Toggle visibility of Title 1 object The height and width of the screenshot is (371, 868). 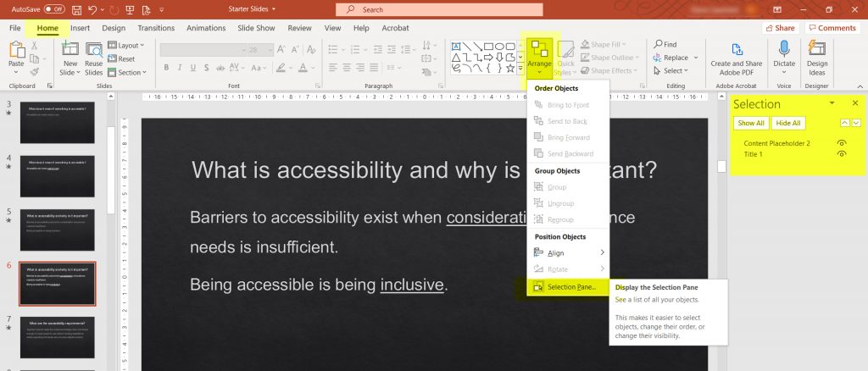[842, 154]
